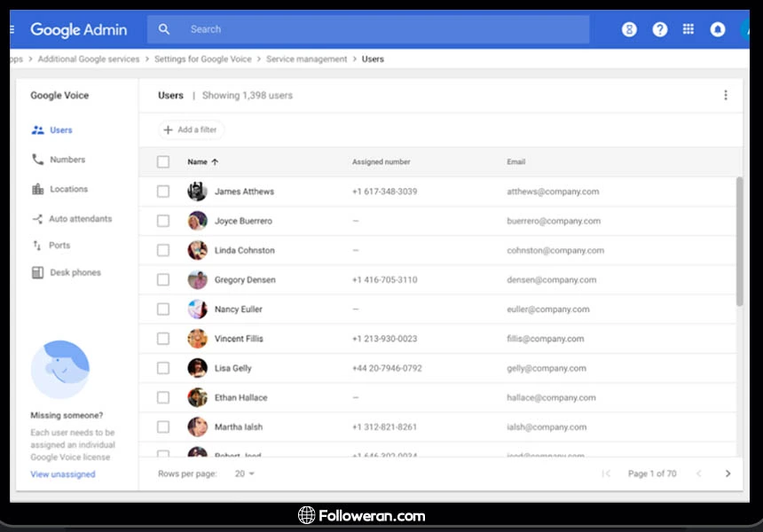Click the Service management breadcrumb
This screenshot has width=763, height=532.
307,59
